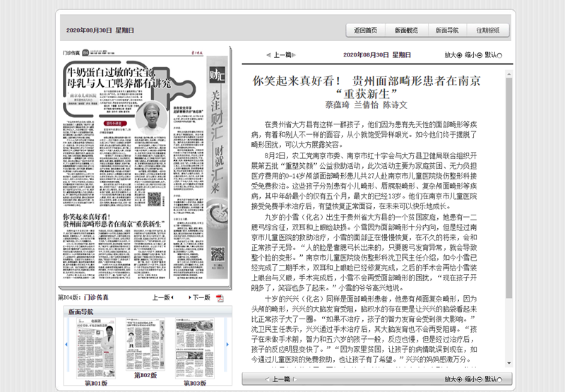Open 版面导航 in the top toolbar
Screen dimensions: 565x392
(x=447, y=30)
